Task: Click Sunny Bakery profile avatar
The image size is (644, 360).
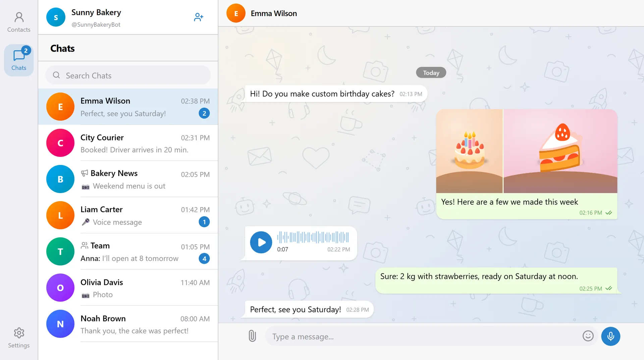Action: pyautogui.click(x=56, y=17)
